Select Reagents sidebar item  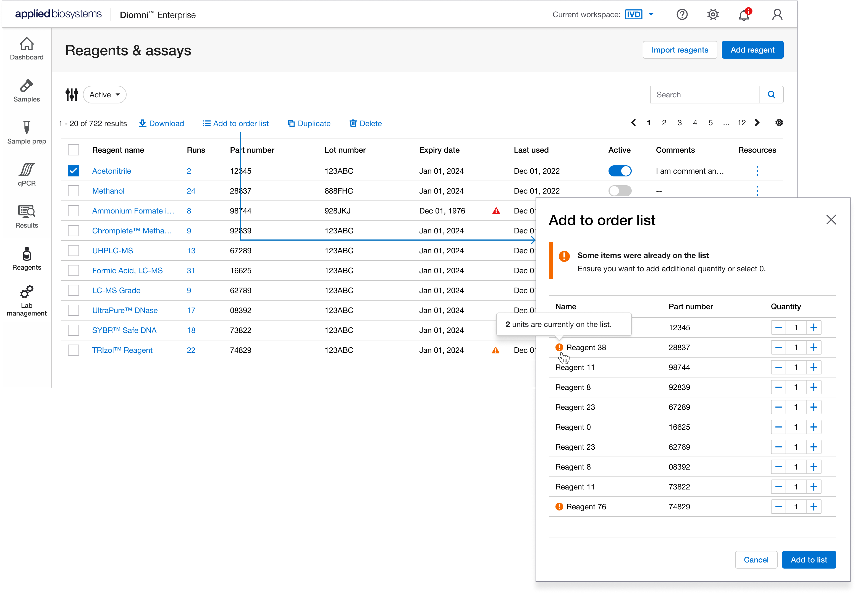(27, 259)
